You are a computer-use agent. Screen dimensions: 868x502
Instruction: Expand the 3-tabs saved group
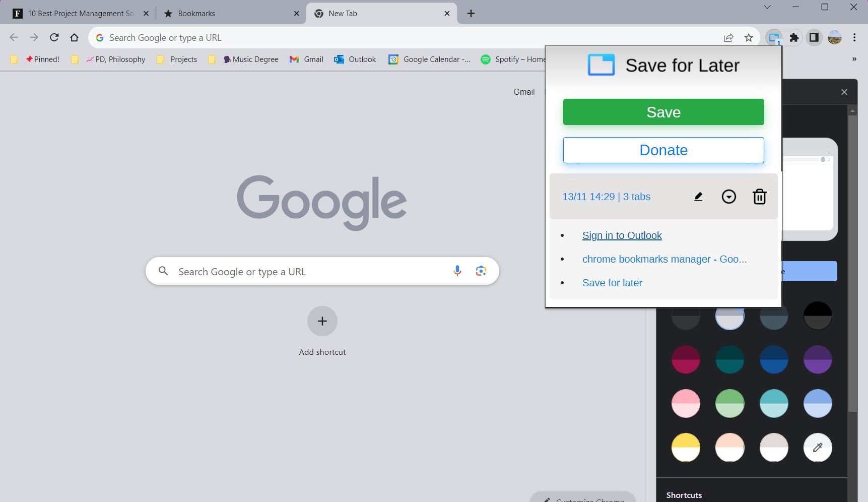pos(728,197)
